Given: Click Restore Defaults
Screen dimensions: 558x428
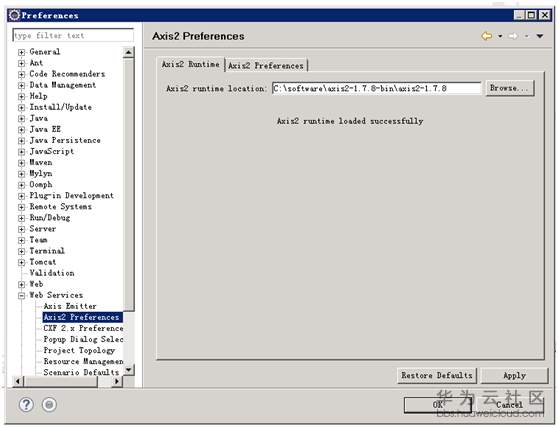Looking at the screenshot, I should (437, 375).
